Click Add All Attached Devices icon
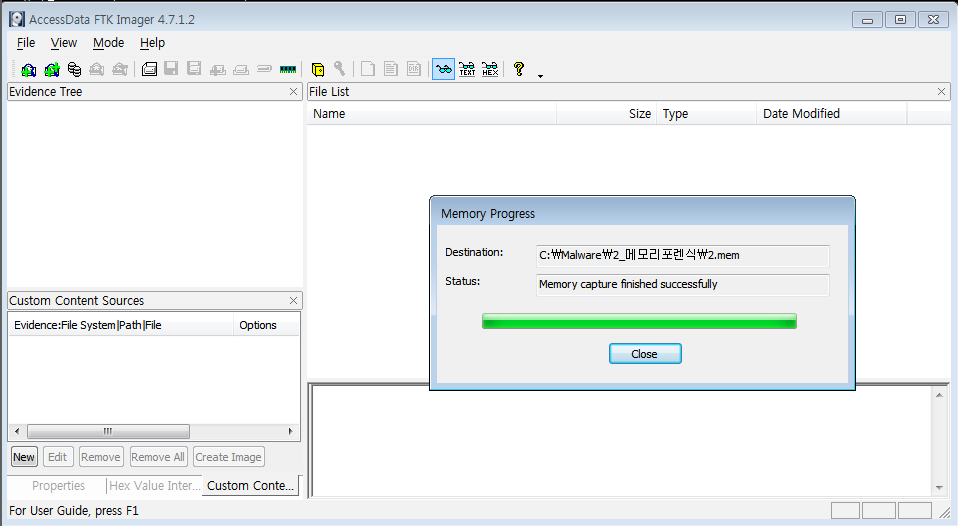Viewport: 958px width, 526px height. coord(51,69)
